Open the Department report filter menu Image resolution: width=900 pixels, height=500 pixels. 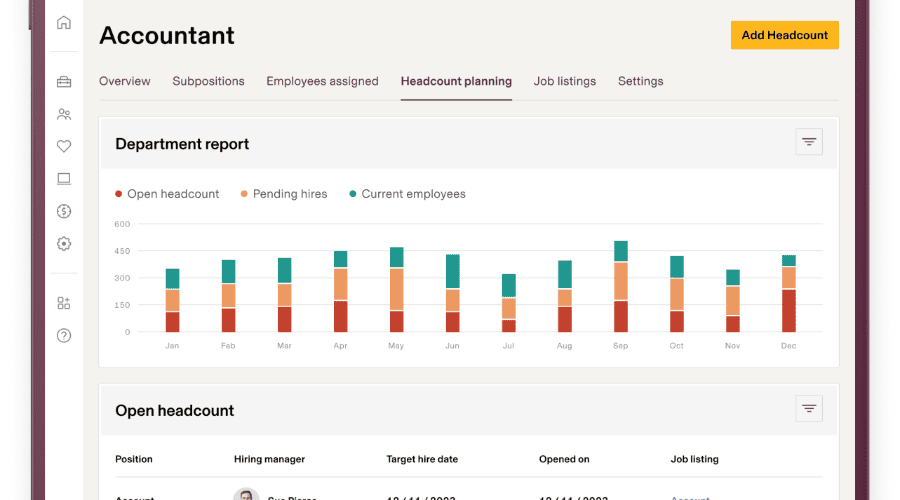809,142
